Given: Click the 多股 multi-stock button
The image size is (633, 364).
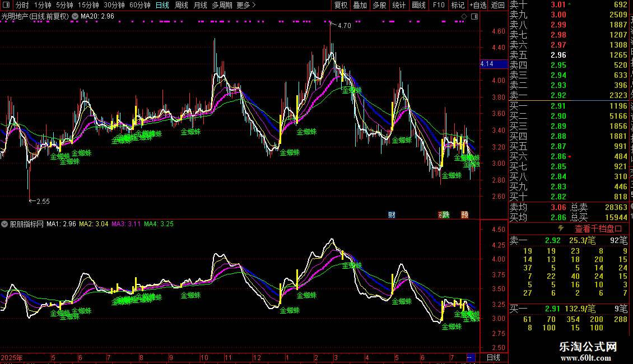Looking at the screenshot, I should click(x=379, y=5).
